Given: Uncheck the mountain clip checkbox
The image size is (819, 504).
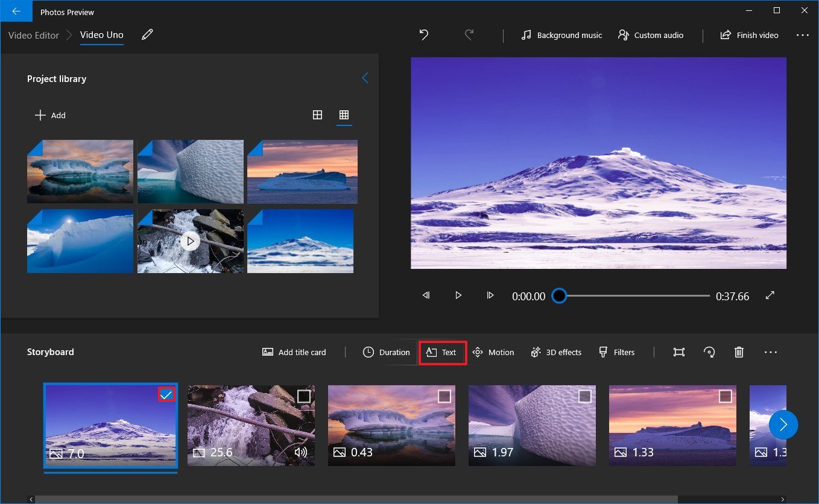Looking at the screenshot, I should tap(166, 394).
